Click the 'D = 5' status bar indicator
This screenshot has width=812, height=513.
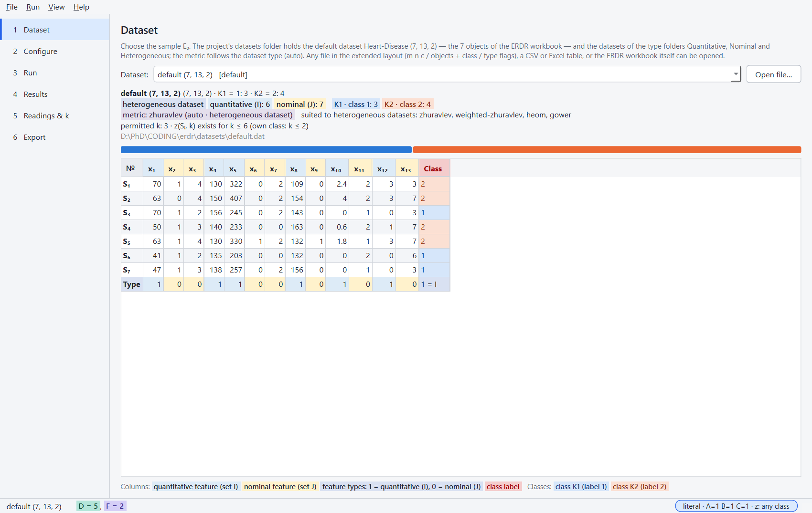(88, 506)
